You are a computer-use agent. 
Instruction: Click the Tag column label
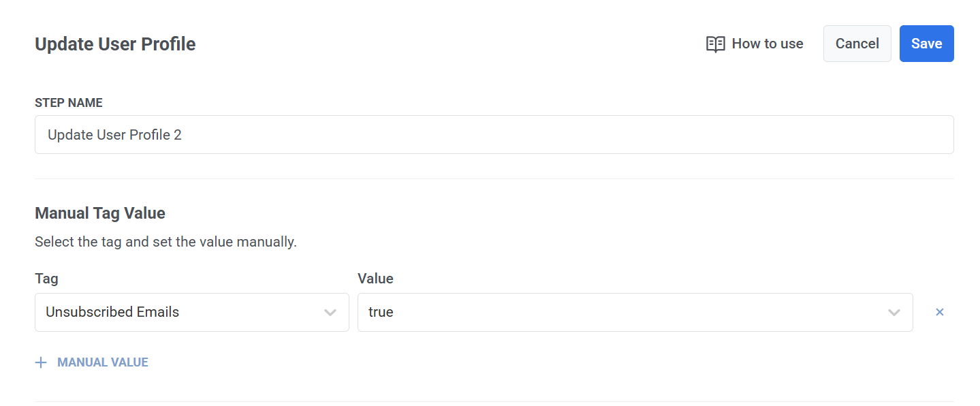pyautogui.click(x=46, y=279)
